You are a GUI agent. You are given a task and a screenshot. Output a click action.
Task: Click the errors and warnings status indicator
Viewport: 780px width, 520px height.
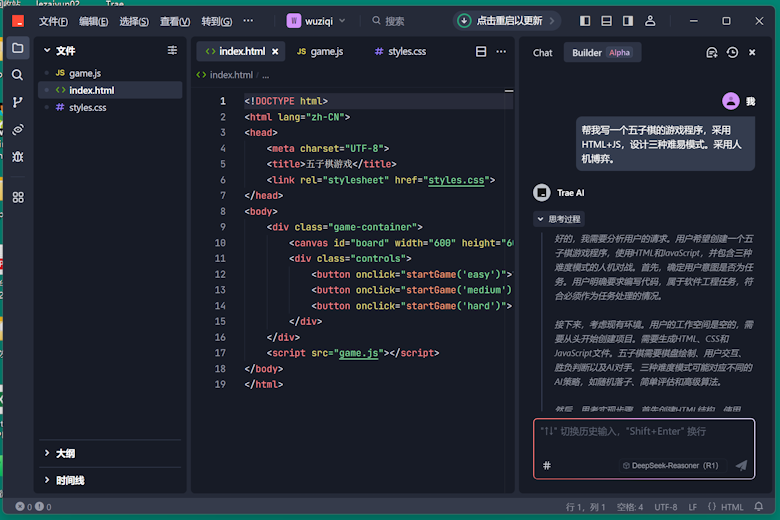point(33,507)
